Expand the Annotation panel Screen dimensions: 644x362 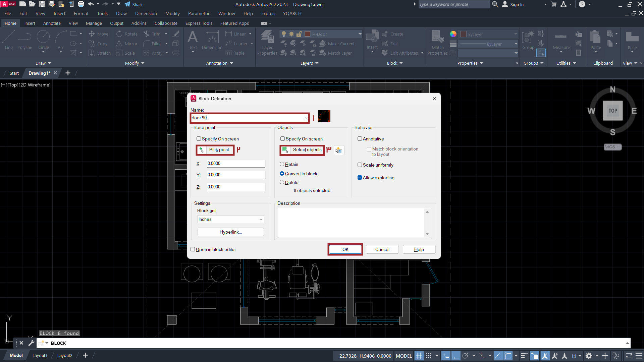point(219,63)
